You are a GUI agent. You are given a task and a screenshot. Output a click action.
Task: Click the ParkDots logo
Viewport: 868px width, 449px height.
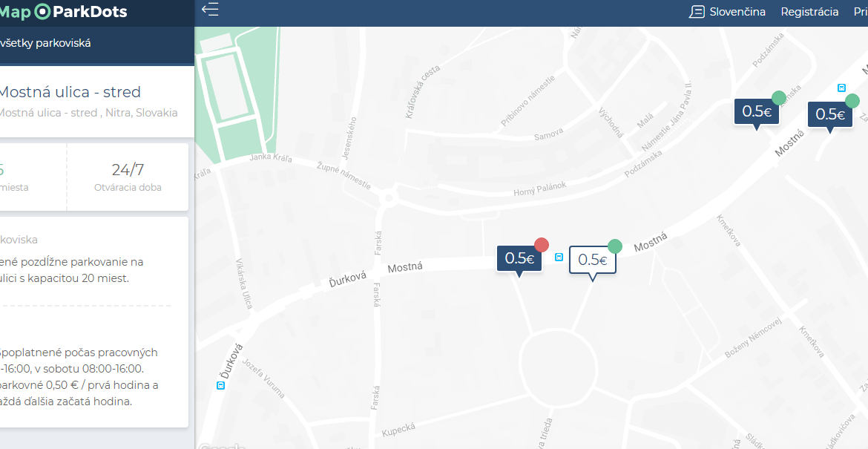64,12
